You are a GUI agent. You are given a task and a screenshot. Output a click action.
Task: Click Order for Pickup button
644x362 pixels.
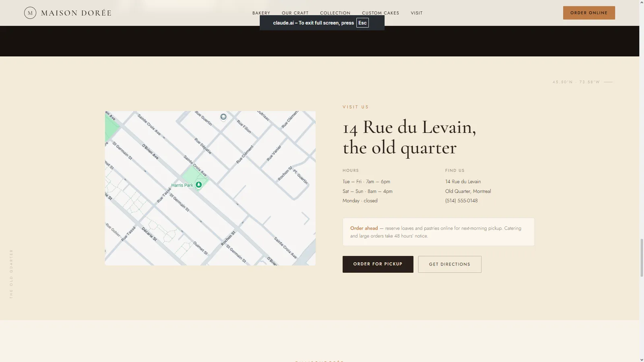[x=378, y=264]
